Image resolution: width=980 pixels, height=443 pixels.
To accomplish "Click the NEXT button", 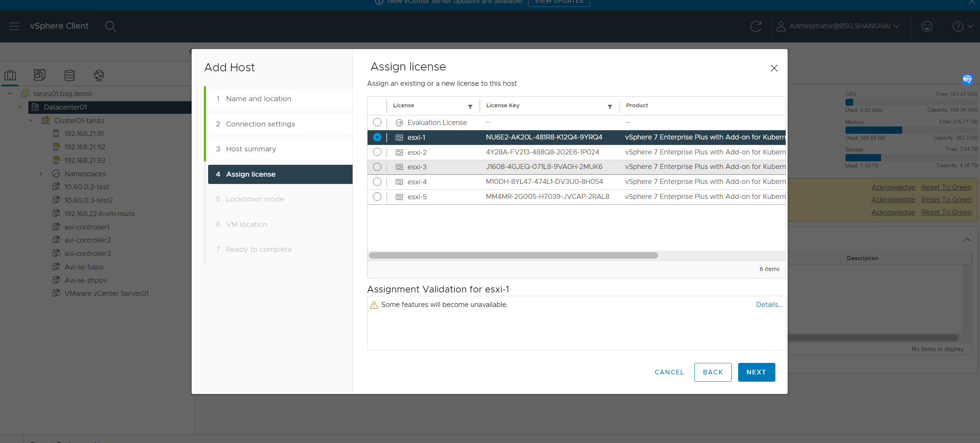I will pos(756,372).
